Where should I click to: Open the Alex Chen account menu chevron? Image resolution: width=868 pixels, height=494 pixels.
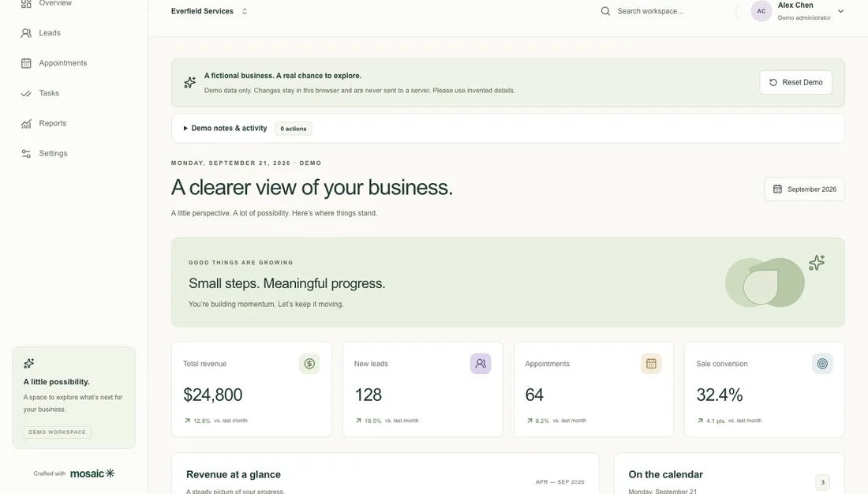coord(840,11)
